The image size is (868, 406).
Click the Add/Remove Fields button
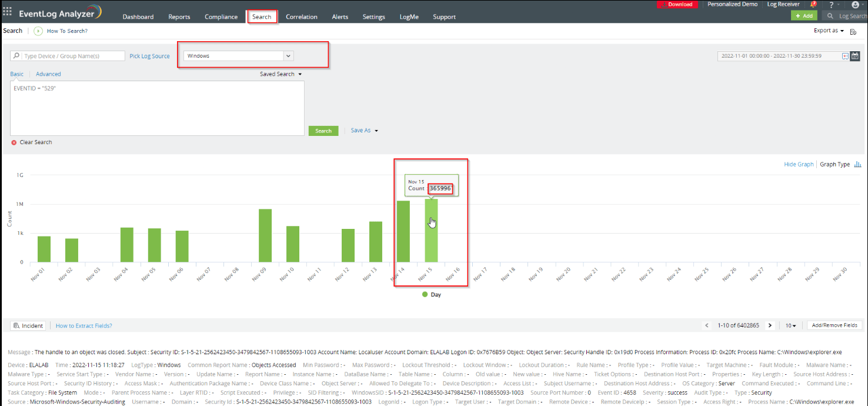point(834,325)
